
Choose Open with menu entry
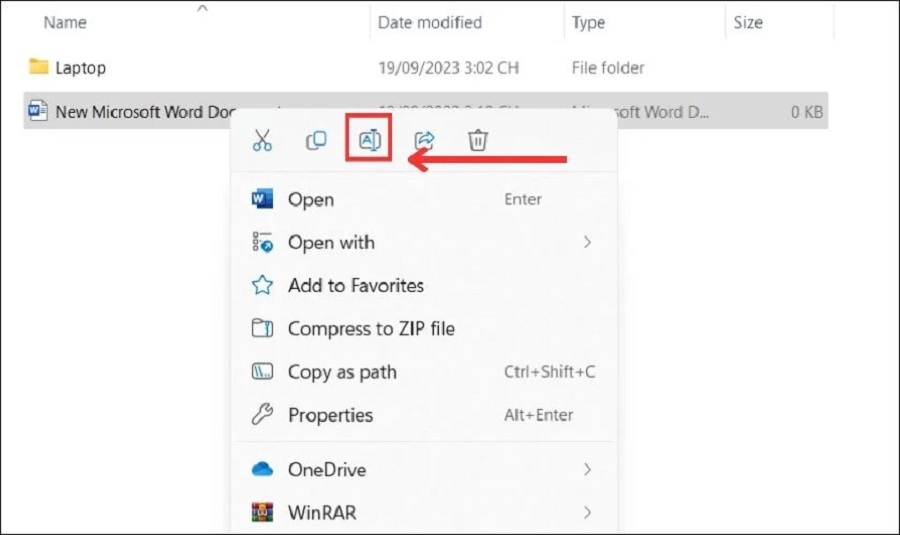[424, 242]
